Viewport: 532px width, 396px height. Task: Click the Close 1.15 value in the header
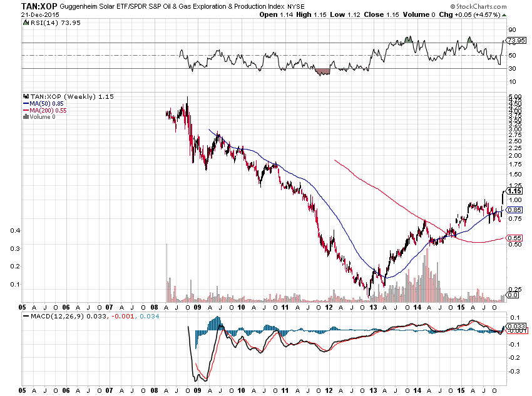[x=381, y=14]
